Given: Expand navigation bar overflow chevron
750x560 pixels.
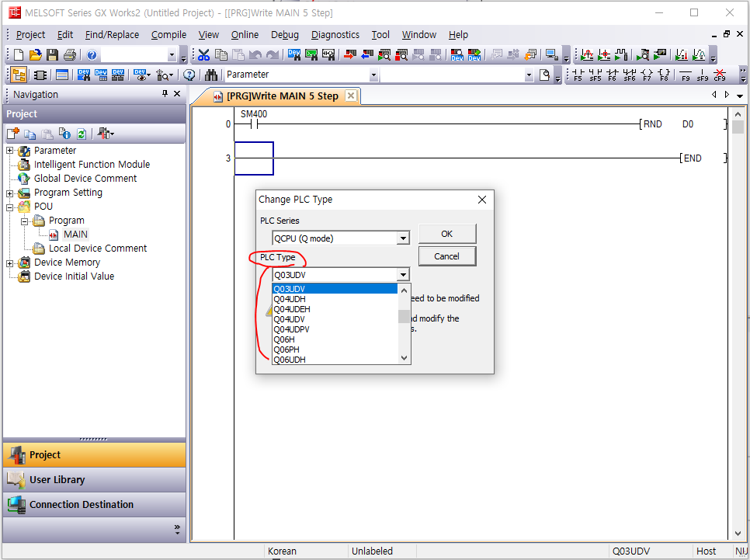Looking at the screenshot, I should coord(177,529).
